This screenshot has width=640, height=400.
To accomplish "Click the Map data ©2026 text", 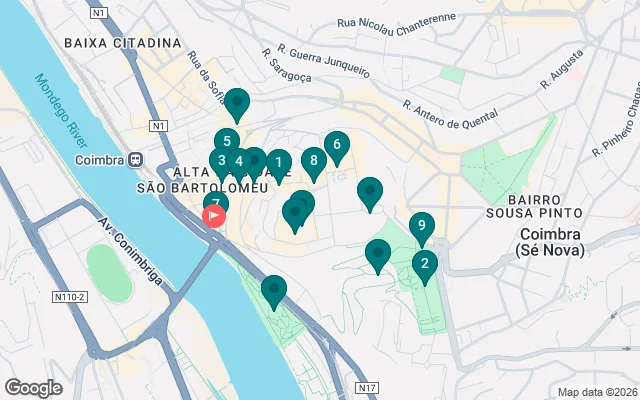I will click(x=598, y=392).
